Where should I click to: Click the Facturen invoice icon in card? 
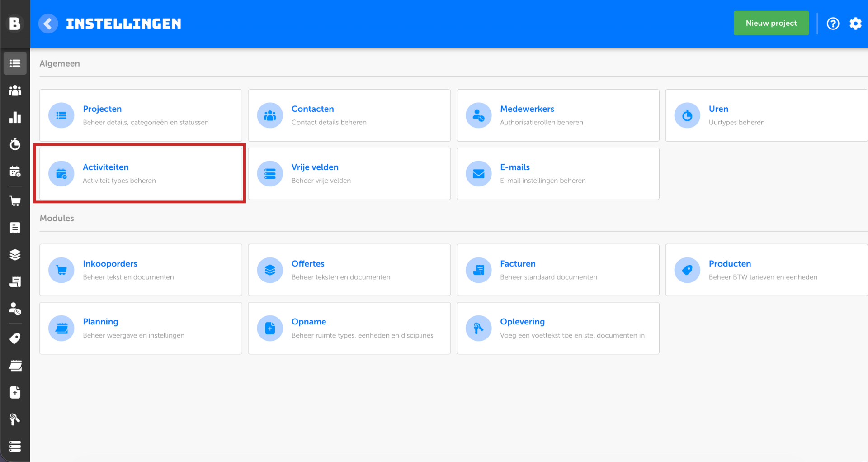point(479,270)
